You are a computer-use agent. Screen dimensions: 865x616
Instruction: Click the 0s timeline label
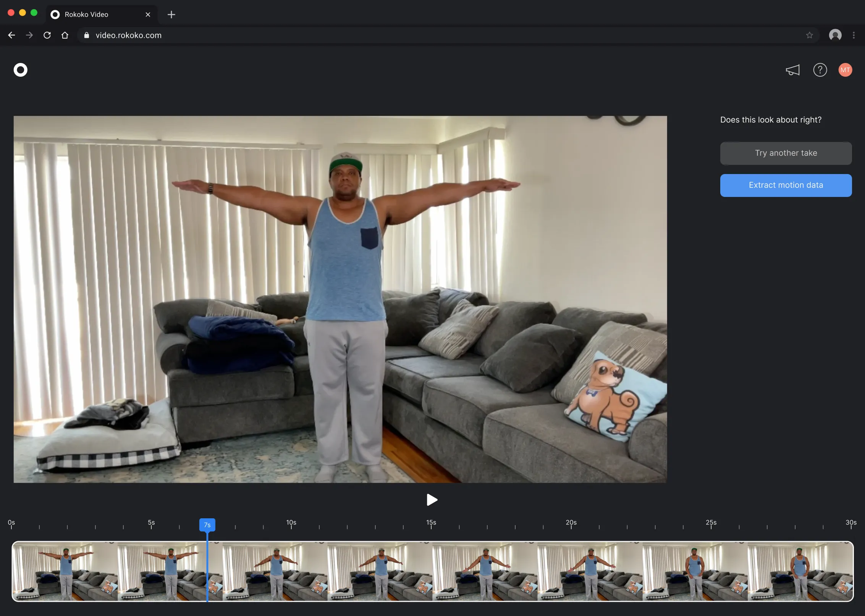pos(11,522)
